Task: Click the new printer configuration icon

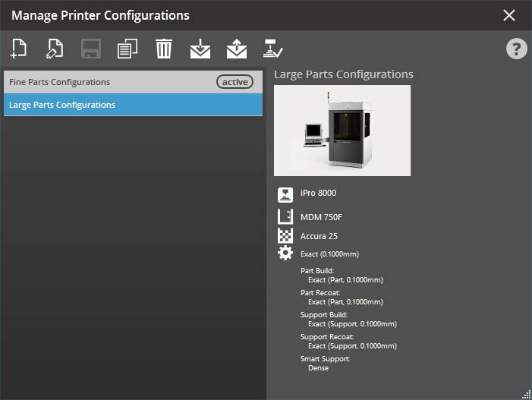Action: [x=19, y=49]
